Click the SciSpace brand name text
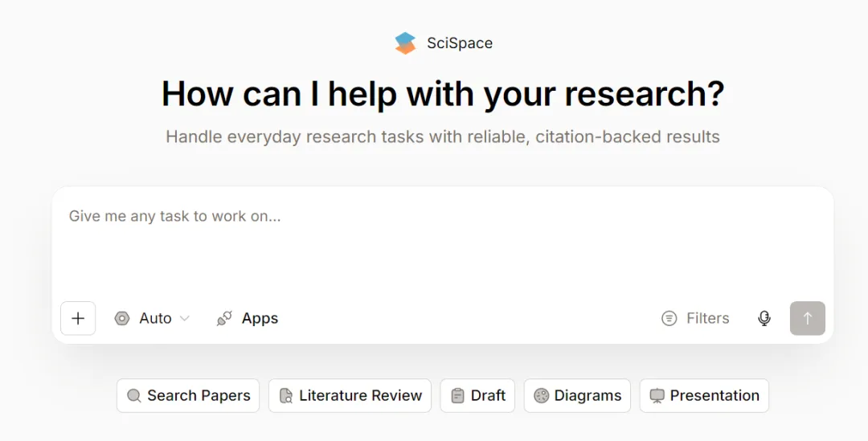 tap(460, 43)
